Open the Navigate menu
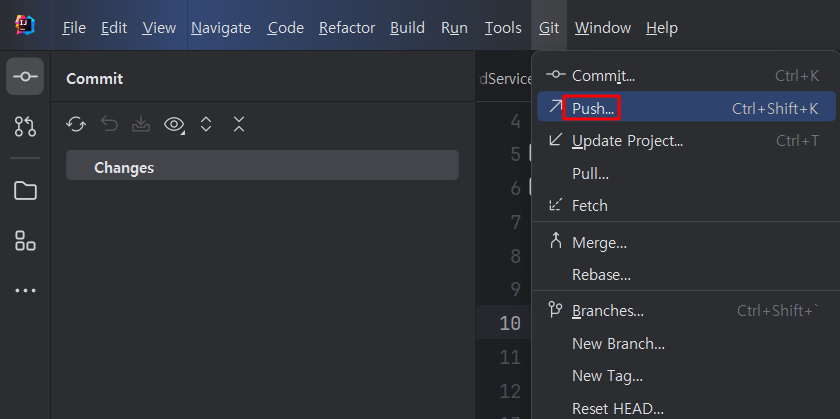840x419 pixels. click(221, 28)
